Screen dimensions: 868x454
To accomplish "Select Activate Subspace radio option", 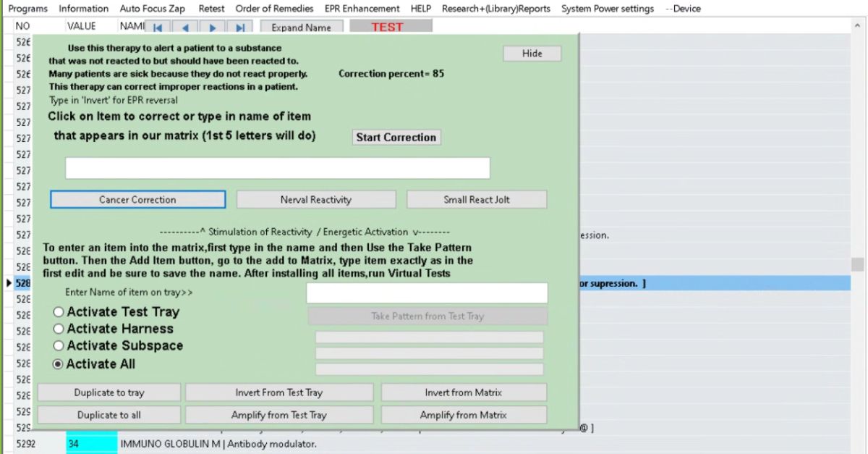I will [x=59, y=346].
